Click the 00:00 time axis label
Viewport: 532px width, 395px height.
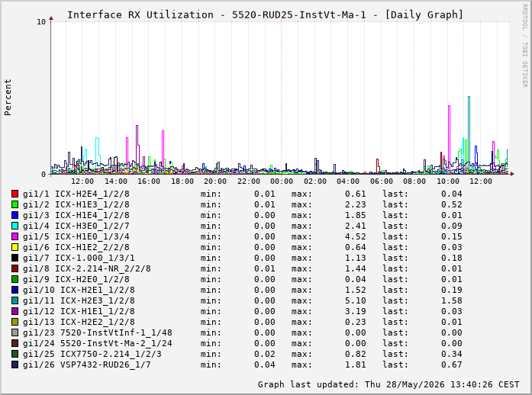282,181
